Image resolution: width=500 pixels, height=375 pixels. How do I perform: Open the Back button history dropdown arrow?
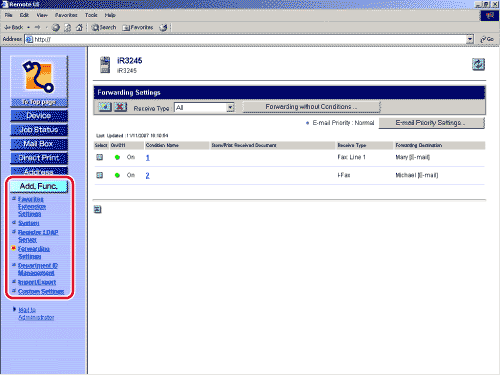tap(29, 28)
